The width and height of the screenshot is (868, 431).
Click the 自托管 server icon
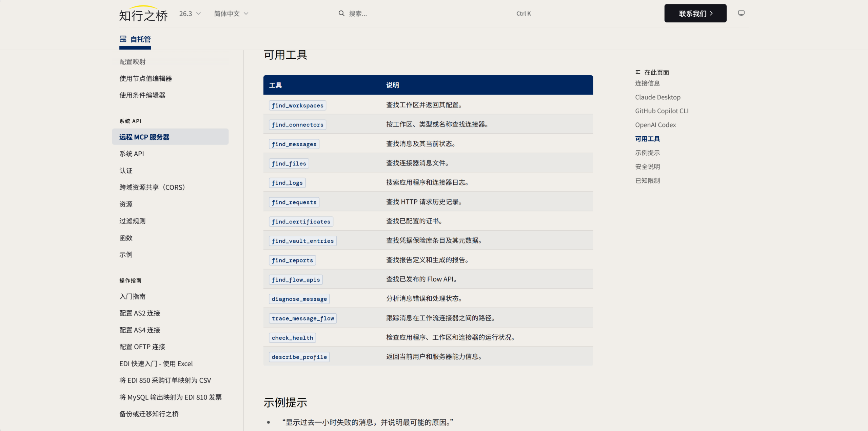tap(123, 39)
